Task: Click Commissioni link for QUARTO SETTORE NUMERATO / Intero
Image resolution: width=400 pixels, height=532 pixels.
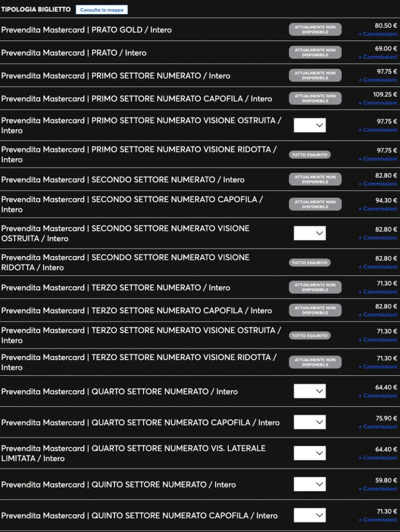Action: (378, 396)
